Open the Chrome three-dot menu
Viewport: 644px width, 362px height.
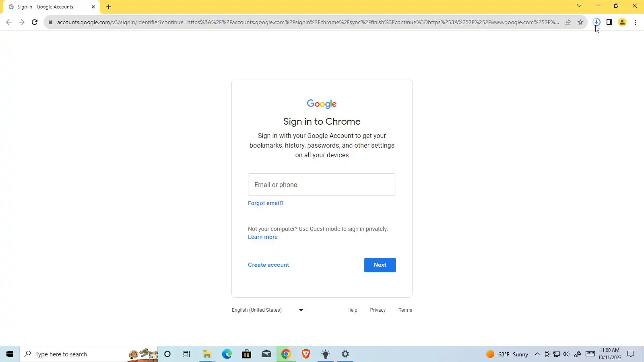point(635,22)
